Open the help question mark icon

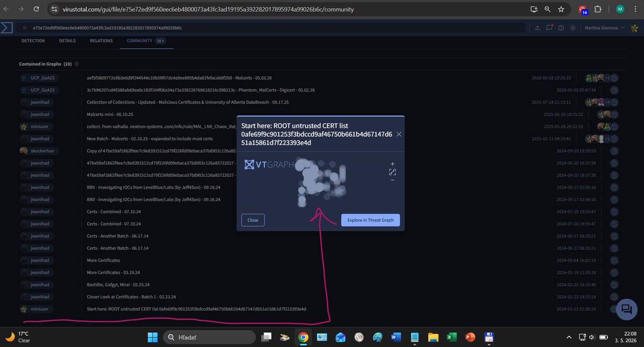[561, 28]
